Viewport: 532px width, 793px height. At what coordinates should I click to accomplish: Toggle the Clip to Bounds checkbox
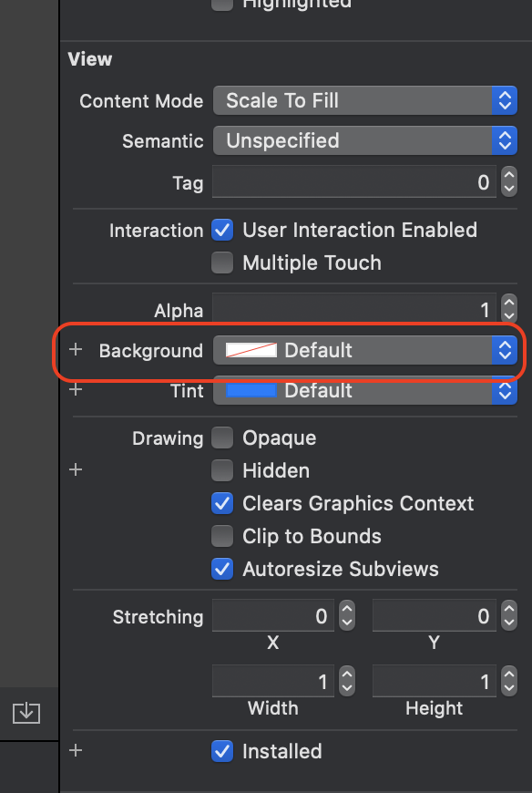pos(222,536)
